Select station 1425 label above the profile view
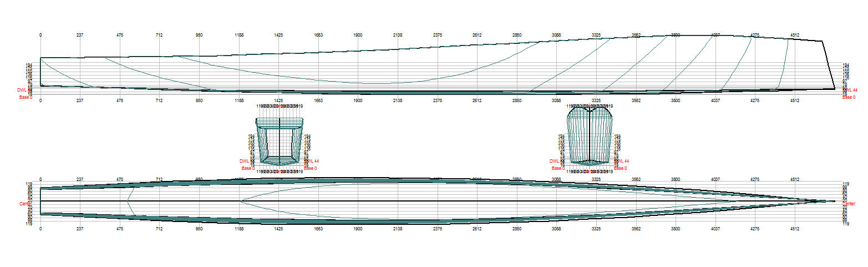 278,35
